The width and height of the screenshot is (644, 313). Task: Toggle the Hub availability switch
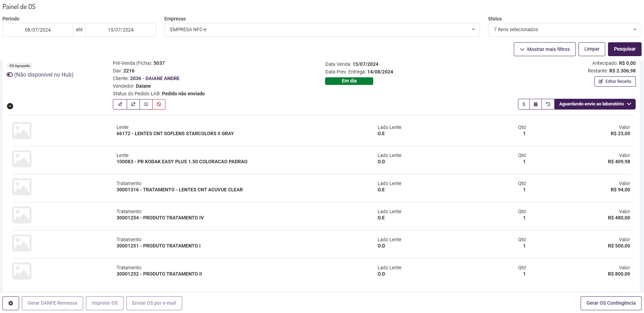[x=10, y=75]
